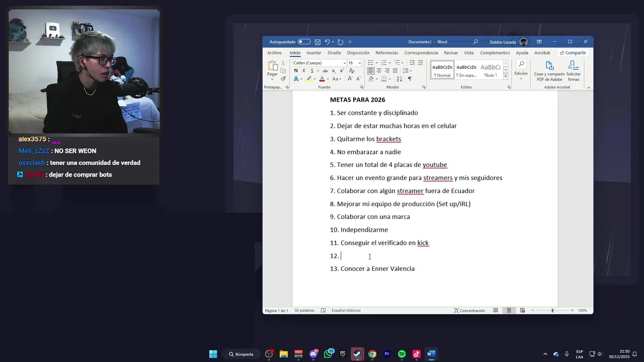Open the ribbon display options icon
Screen dimensions: 644x362
539,42
